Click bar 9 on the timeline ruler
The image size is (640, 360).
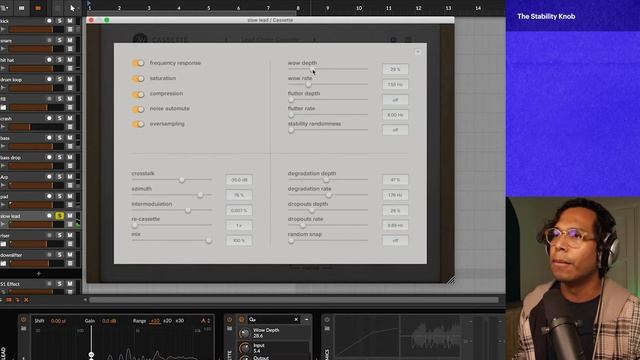pyautogui.click(x=327, y=8)
